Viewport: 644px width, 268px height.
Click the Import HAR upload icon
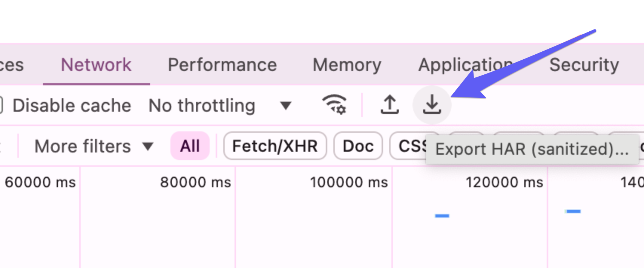coord(389,105)
